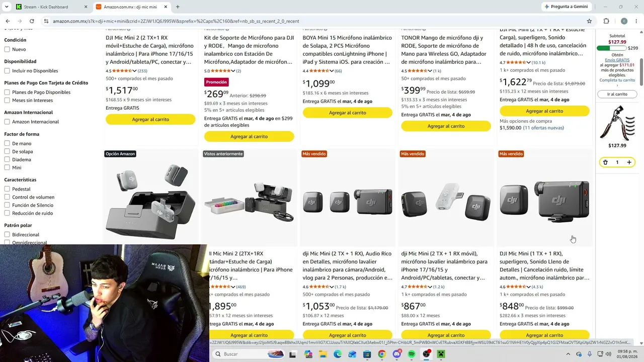Screen dimensions: 644x362
Task: Open the Chrome three-dot menu
Action: tap(636, 21)
